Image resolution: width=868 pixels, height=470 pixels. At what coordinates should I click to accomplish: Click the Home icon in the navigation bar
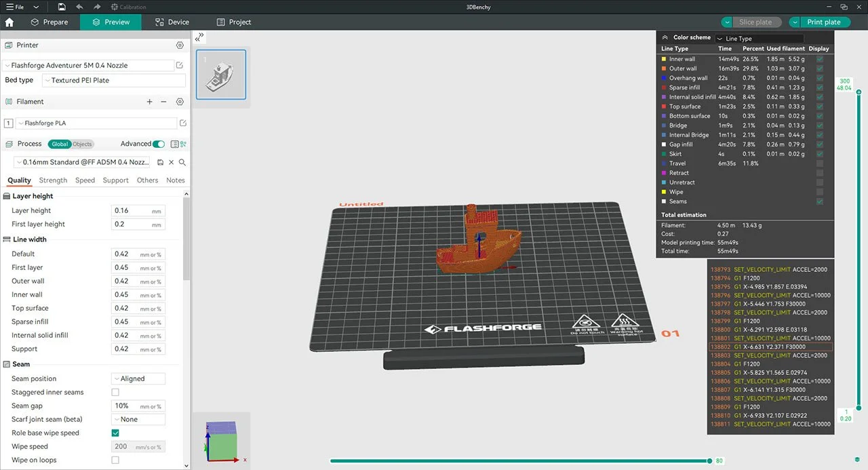tap(9, 22)
